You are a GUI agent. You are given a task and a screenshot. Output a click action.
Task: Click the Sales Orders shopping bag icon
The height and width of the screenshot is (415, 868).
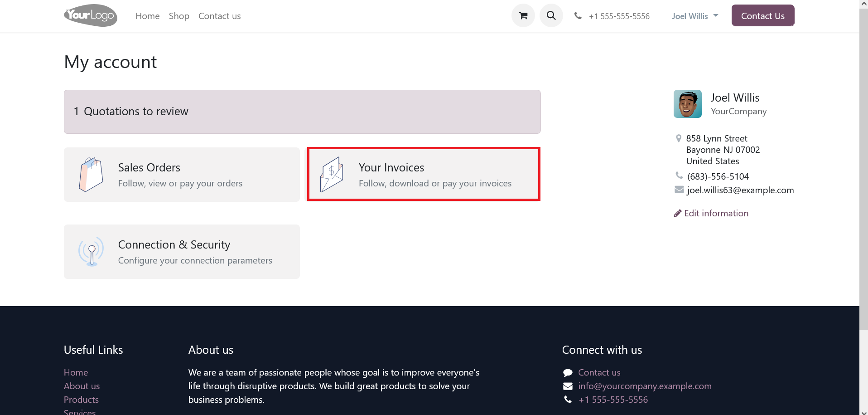coord(91,174)
